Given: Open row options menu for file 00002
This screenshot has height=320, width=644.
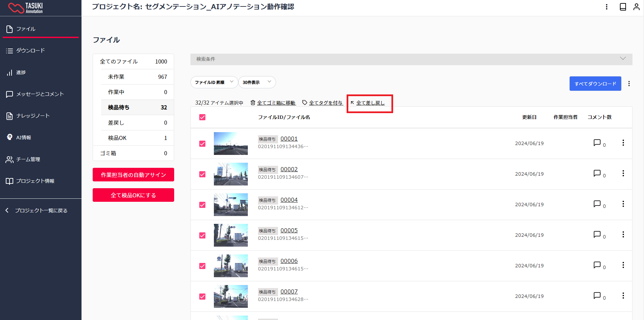Looking at the screenshot, I should (623, 173).
